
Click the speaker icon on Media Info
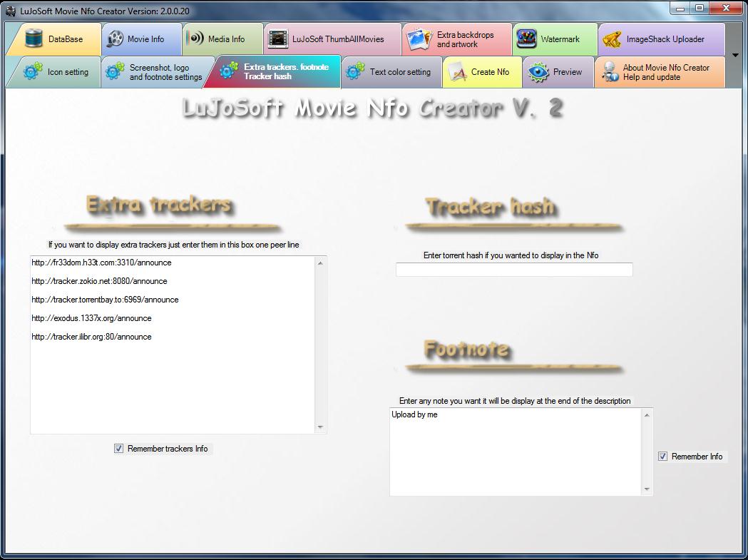click(x=195, y=39)
